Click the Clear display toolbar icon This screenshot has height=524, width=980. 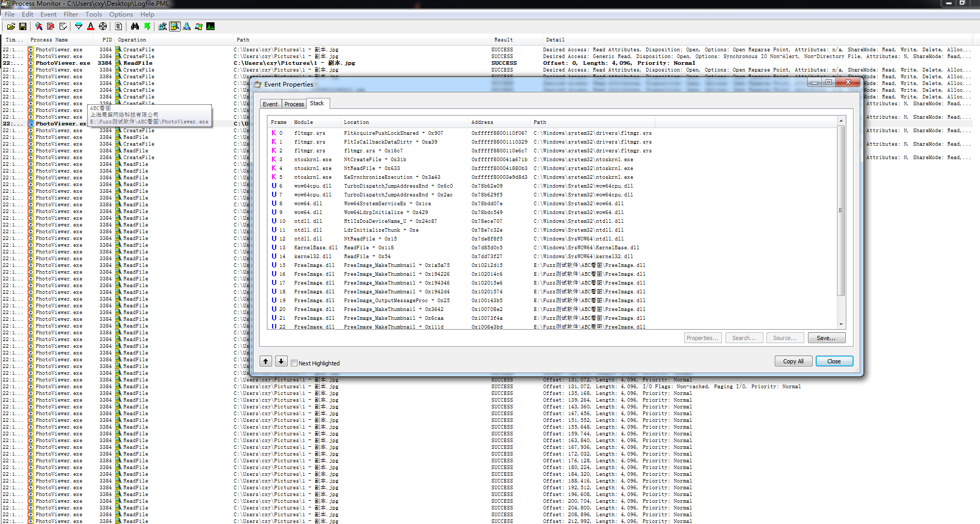coord(63,26)
